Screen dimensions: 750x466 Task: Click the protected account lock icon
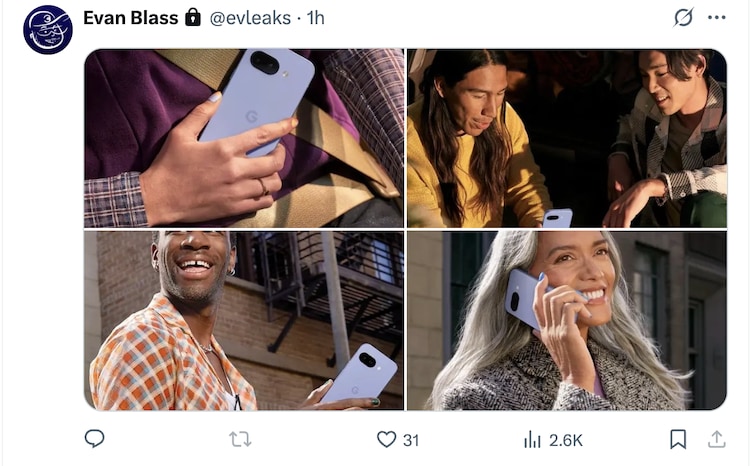193,17
